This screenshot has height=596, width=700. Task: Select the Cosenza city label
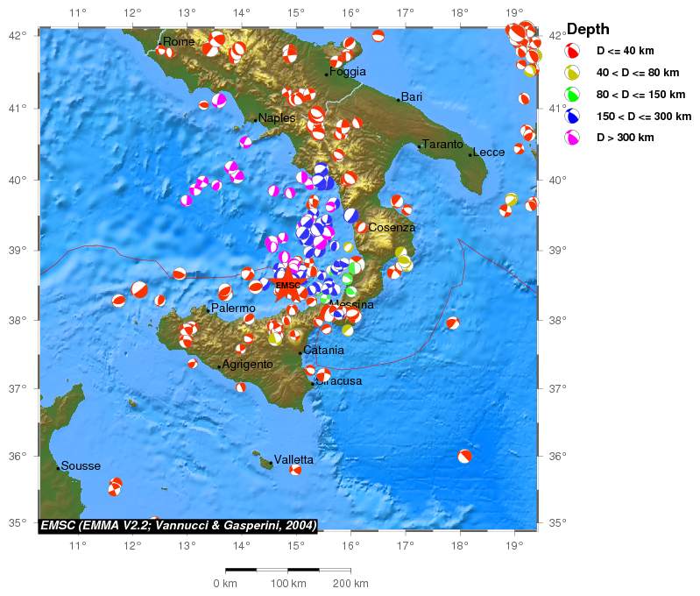[x=392, y=227]
